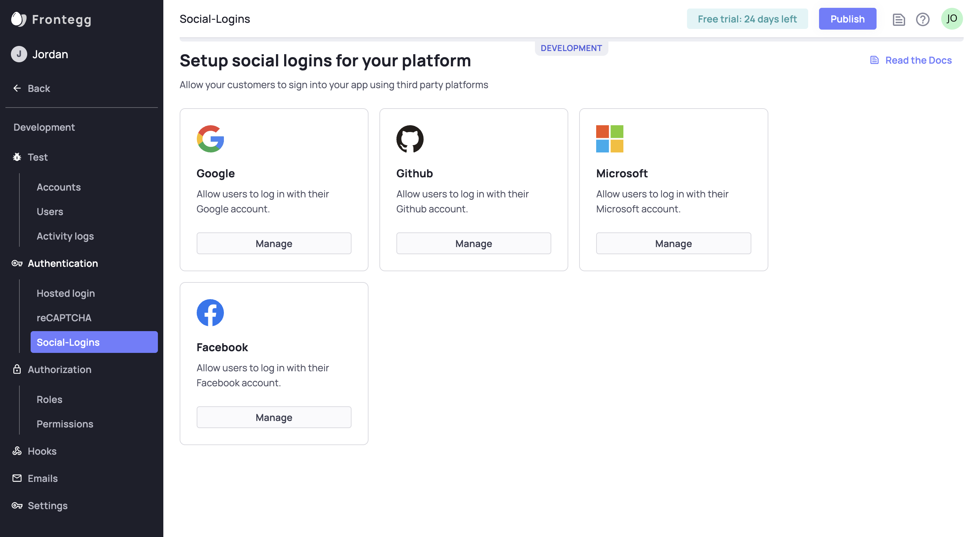Viewport: 980px width, 537px height.
Task: Click the Google logo icon
Action: tap(210, 139)
